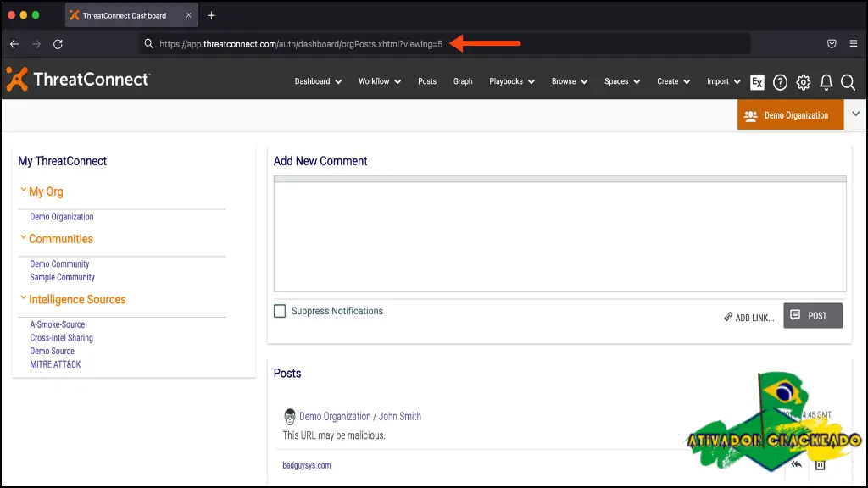The height and width of the screenshot is (488, 868).
Task: Open Demo Source link
Action: point(52,352)
